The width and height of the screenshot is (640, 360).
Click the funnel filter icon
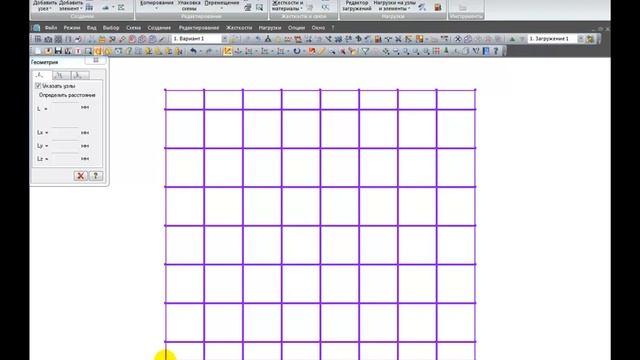[365, 51]
